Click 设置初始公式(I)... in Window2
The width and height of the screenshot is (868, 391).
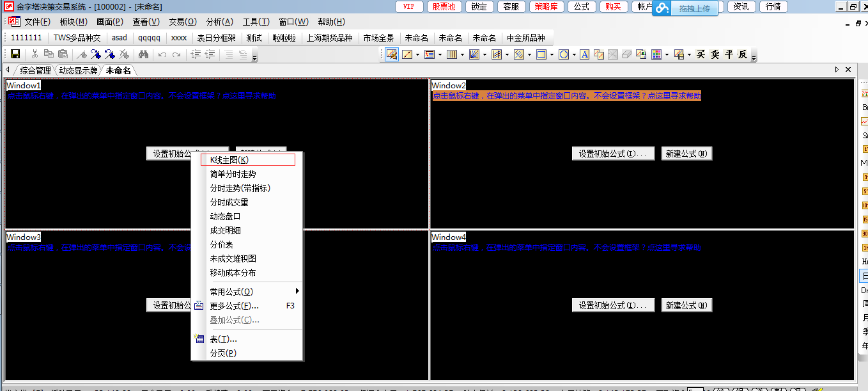click(613, 154)
